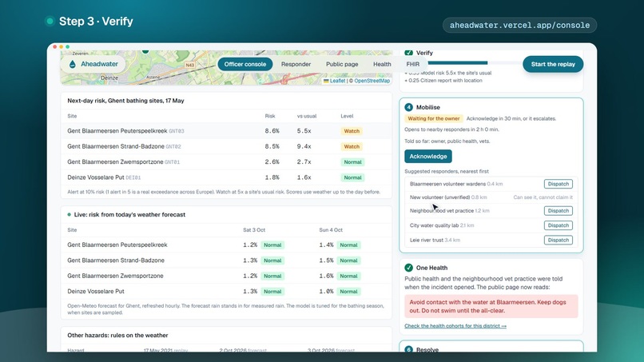
Task: Click the Watch badge for Peuterspeelkreek GNT03
Action: tap(352, 131)
